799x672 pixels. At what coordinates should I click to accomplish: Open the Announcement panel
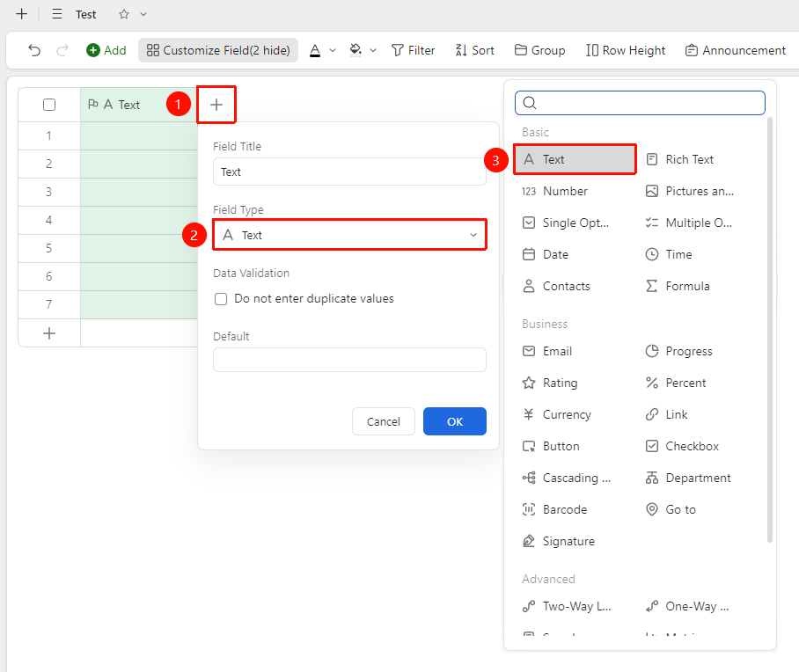[x=736, y=50]
